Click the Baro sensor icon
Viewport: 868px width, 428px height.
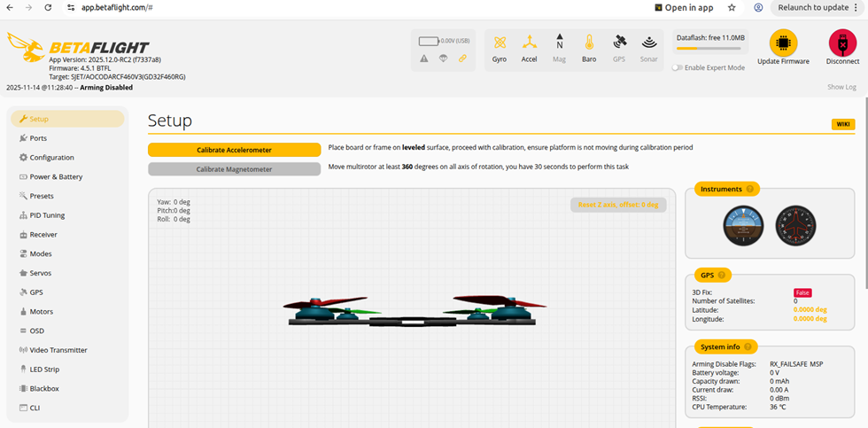(589, 43)
